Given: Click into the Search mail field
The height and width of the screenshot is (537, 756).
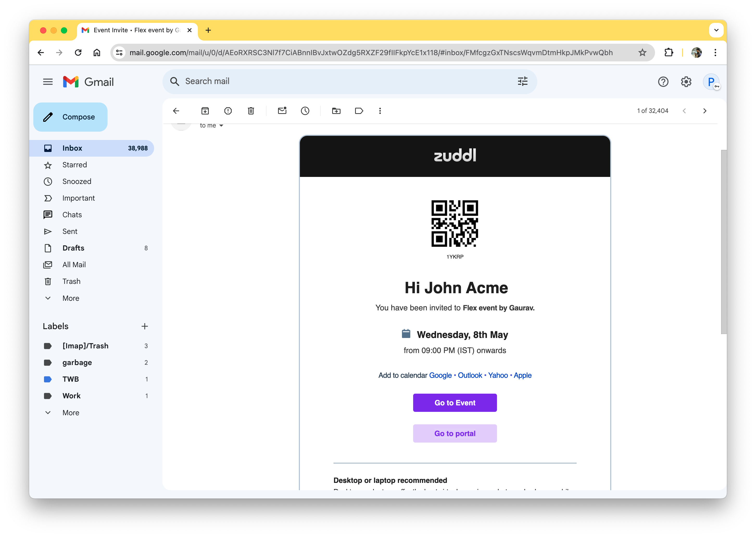Looking at the screenshot, I should pos(331,81).
